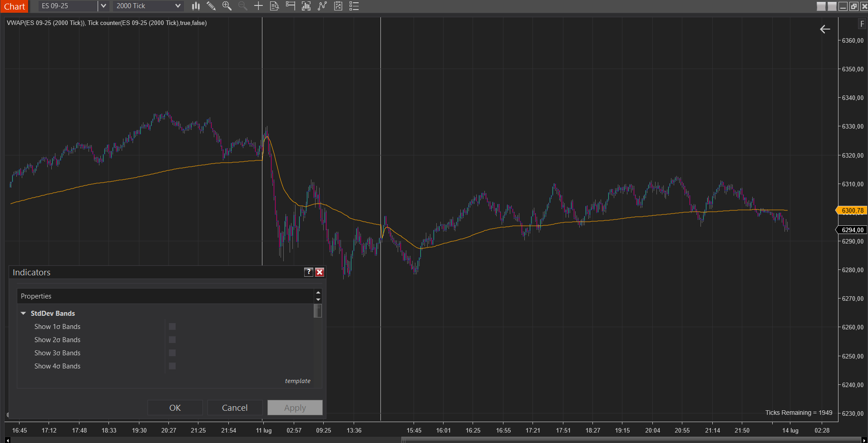Open the drawing tools pencil icon
868x443 pixels.
click(x=211, y=6)
